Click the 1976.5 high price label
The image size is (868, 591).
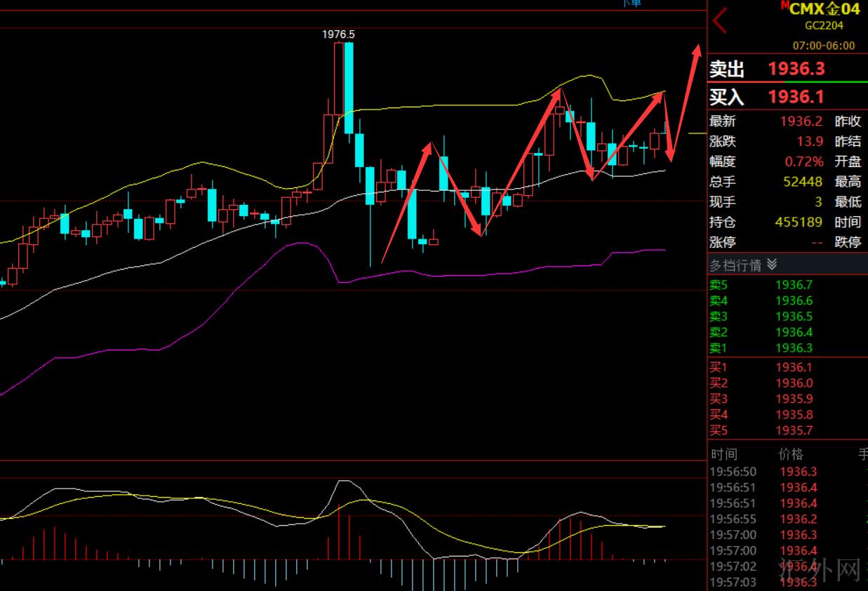(x=338, y=34)
